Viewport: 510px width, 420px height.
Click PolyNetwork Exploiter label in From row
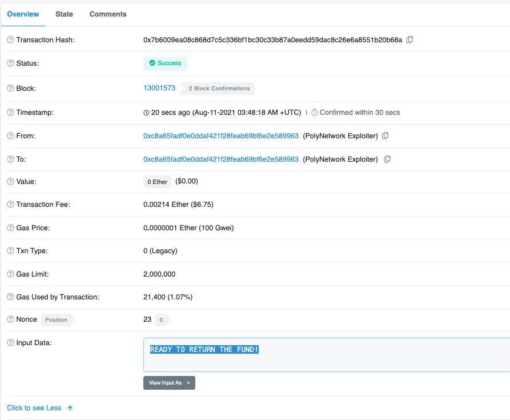pyautogui.click(x=340, y=135)
